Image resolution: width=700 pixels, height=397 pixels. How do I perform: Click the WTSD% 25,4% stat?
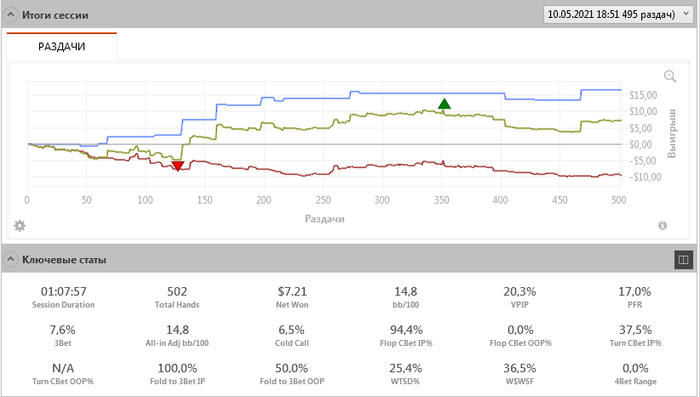tap(405, 374)
